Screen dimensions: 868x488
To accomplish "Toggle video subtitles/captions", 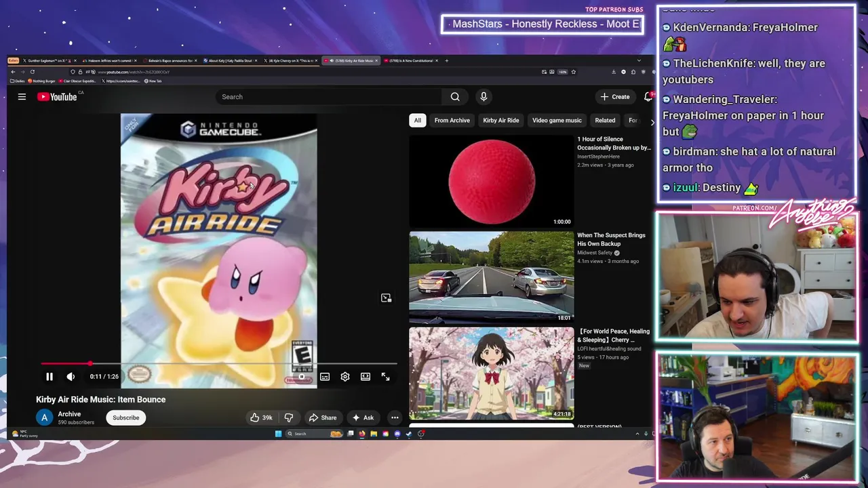I will coord(325,377).
